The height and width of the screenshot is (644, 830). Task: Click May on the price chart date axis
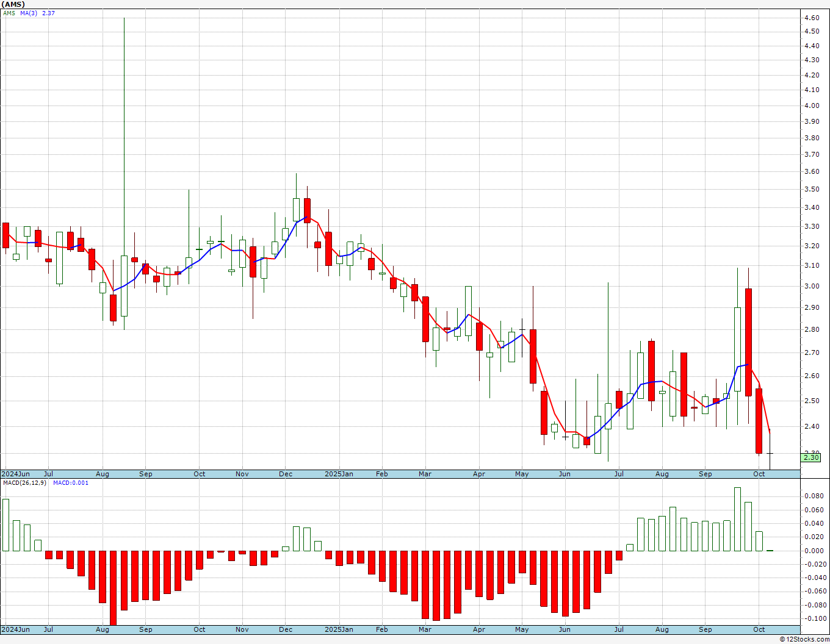pyautogui.click(x=522, y=474)
